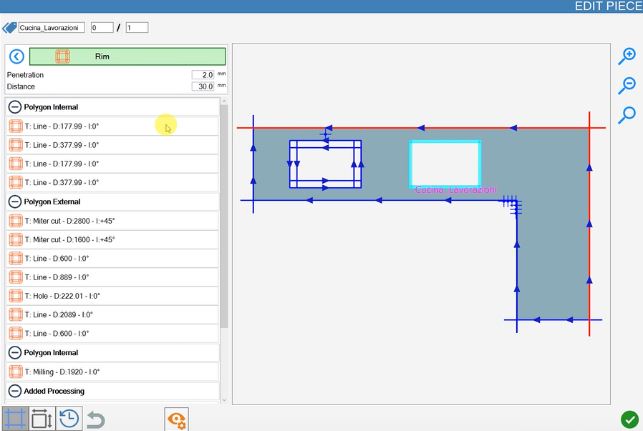Image resolution: width=643 pixels, height=431 pixels.
Task: Click the zoom fit magnifier icon
Action: tap(627, 115)
